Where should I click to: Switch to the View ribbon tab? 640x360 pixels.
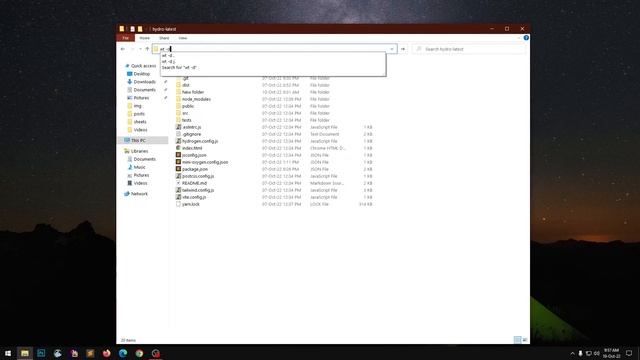(182, 38)
